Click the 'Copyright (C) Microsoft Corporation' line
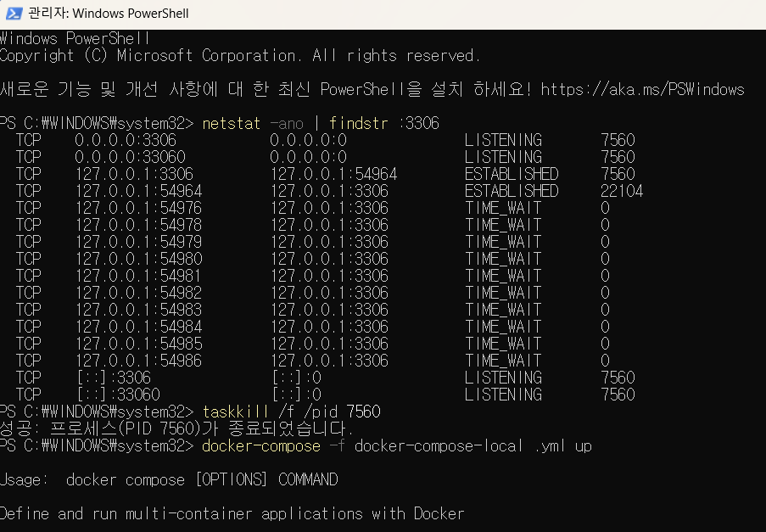This screenshot has height=532, width=766. (240, 56)
